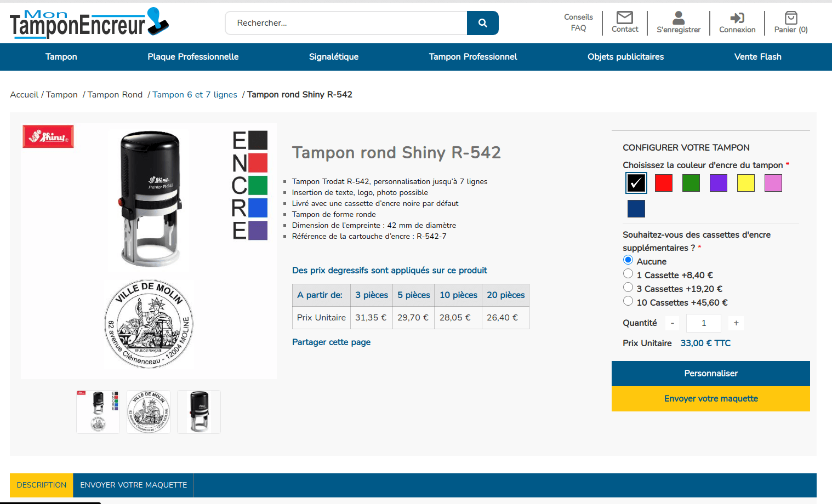The height and width of the screenshot is (504, 832).
Task: Switch to Envoyer votre maquette tab
Action: [134, 485]
